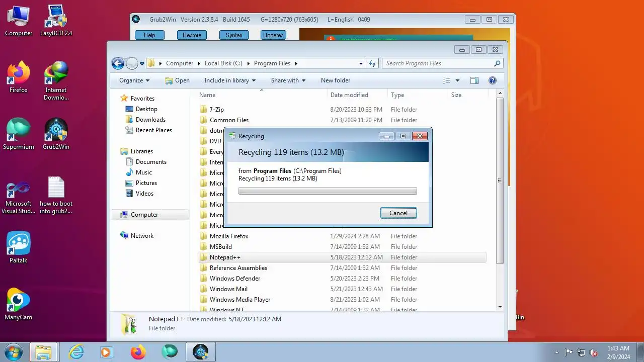Select Favorites in navigation pane
Screen dimensions: 644x362
(x=142, y=99)
